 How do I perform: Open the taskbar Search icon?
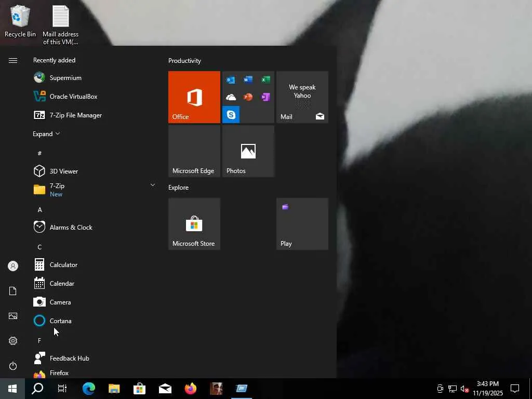click(37, 389)
